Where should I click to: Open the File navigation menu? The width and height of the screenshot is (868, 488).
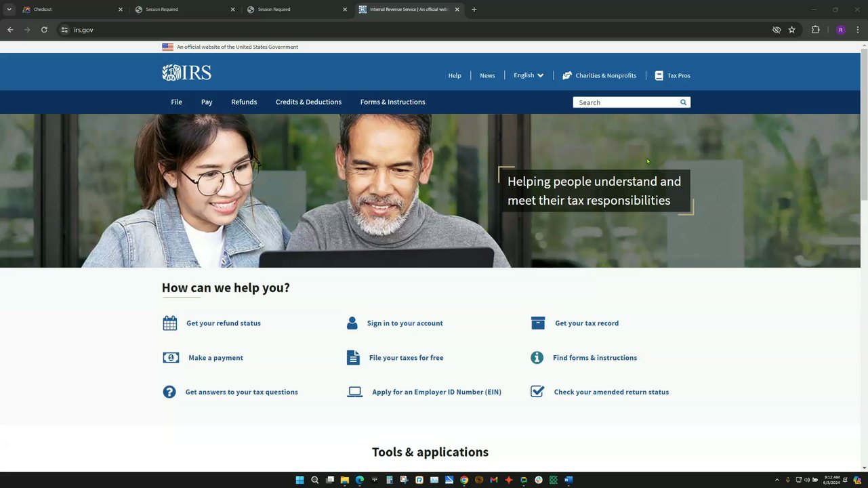click(176, 102)
